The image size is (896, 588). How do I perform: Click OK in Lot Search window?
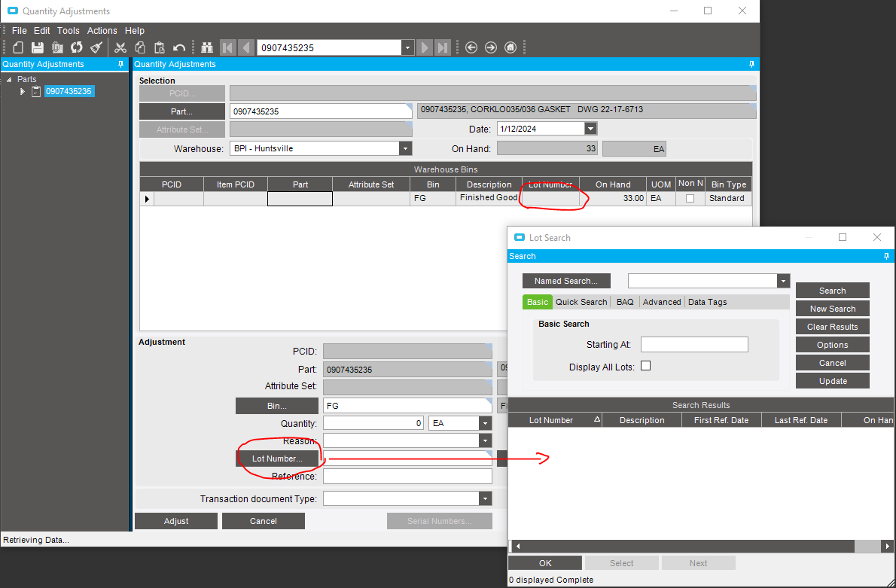(x=545, y=563)
